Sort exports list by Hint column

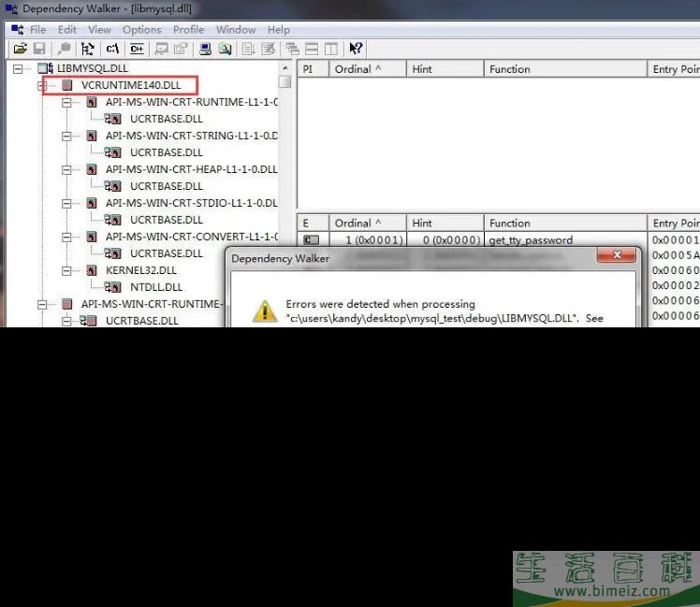(x=445, y=224)
